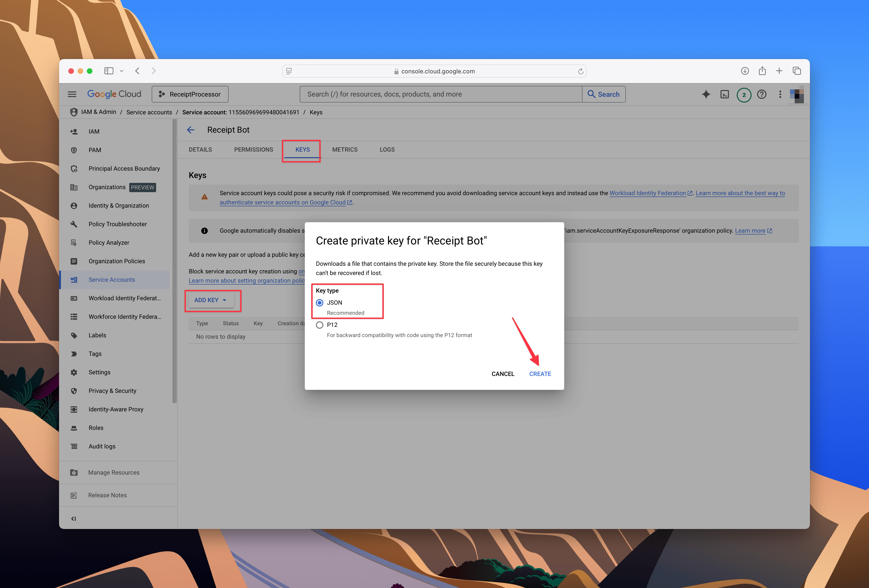The height and width of the screenshot is (588, 869).
Task: Click CREATE to generate the private key
Action: click(x=540, y=374)
